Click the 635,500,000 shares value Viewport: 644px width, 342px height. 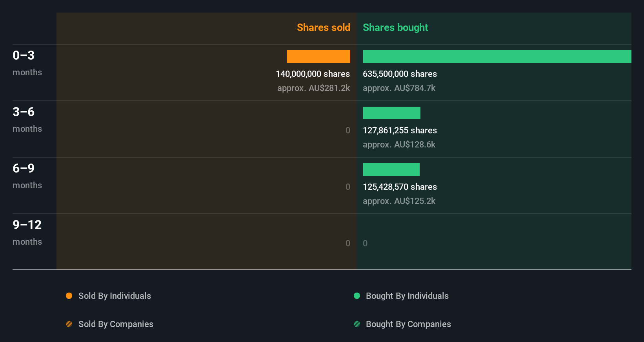click(x=400, y=74)
